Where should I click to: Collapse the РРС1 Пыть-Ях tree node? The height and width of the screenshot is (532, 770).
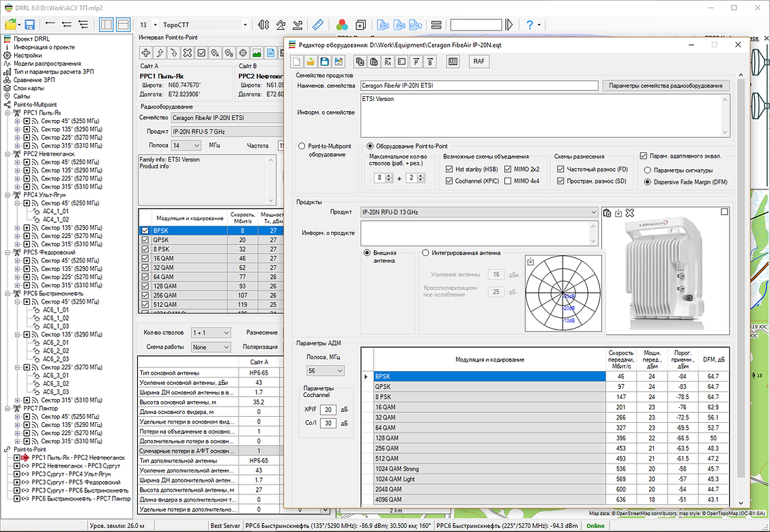(8, 113)
